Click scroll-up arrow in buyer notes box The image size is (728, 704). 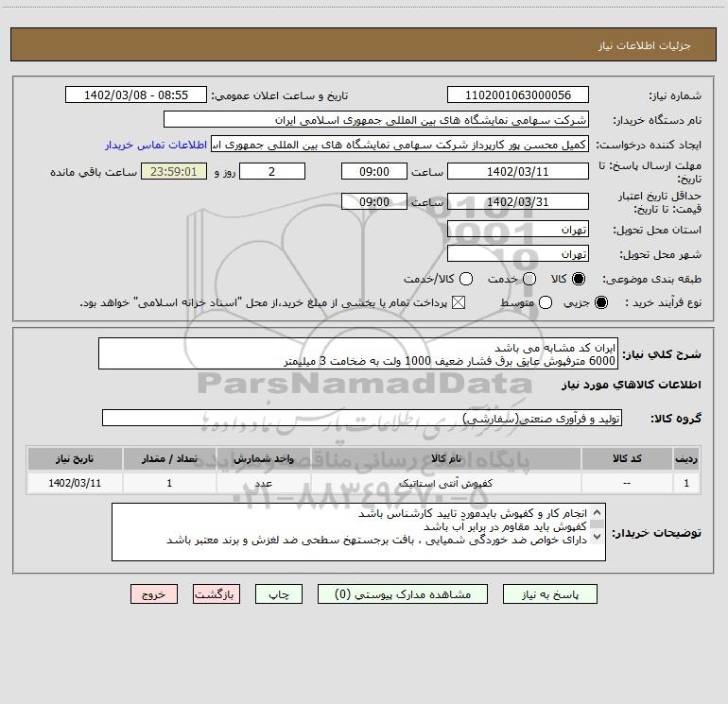[x=598, y=512]
